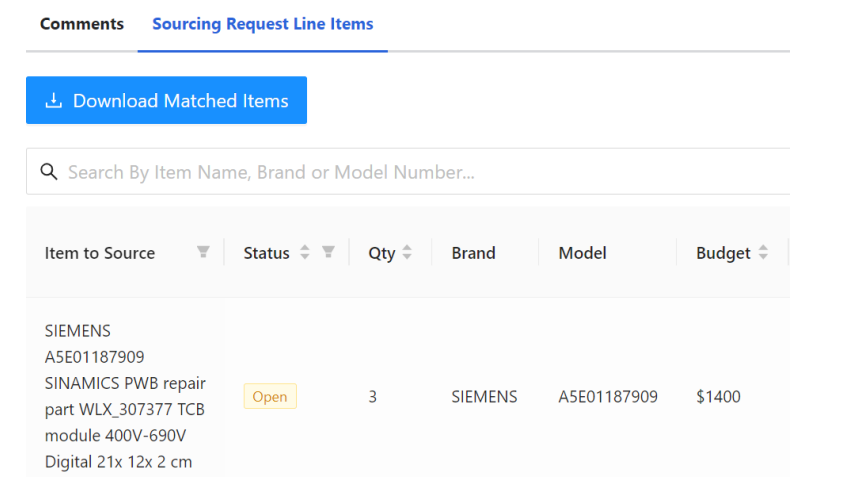The height and width of the screenshot is (492, 849).
Task: Click the A5E01187909 model cell
Action: [x=608, y=396]
